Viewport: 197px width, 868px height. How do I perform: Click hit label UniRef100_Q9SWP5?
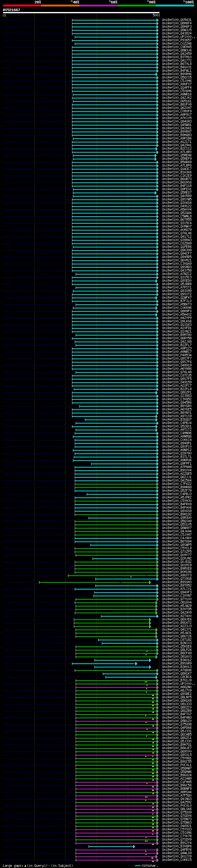click(176, 545)
